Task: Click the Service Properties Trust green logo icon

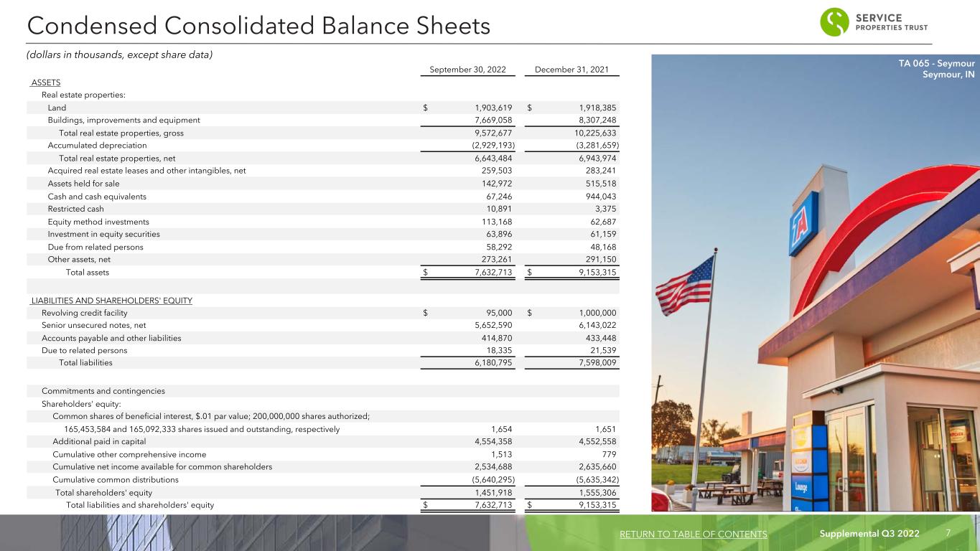Action: pos(836,22)
